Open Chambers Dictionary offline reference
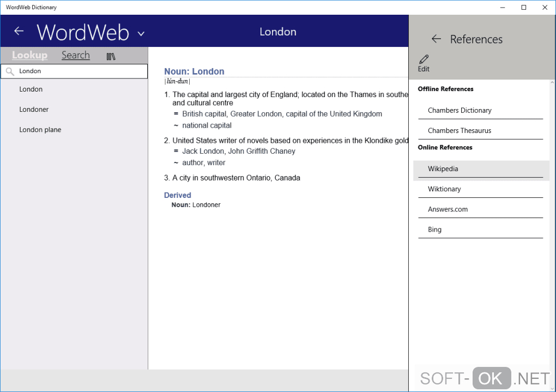This screenshot has height=392, width=556. 460,110
